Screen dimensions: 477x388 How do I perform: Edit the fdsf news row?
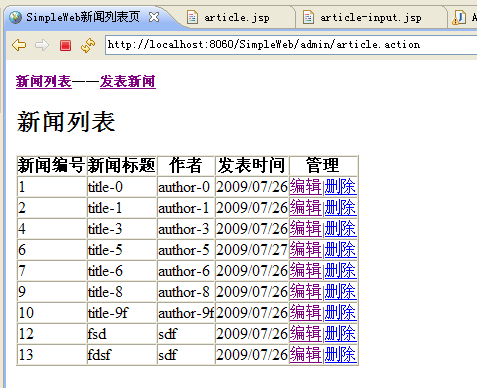click(x=305, y=355)
